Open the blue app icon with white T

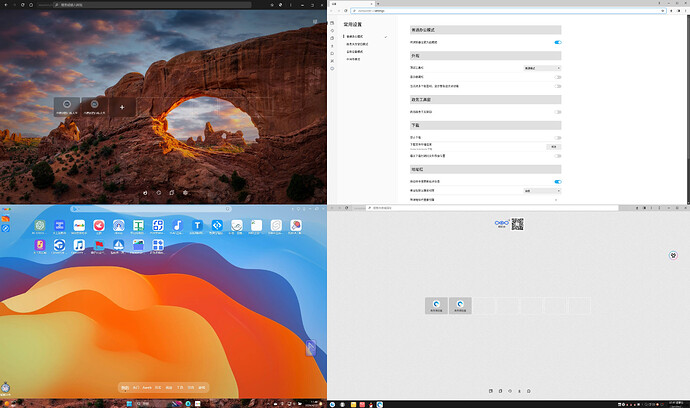pyautogui.click(x=197, y=225)
